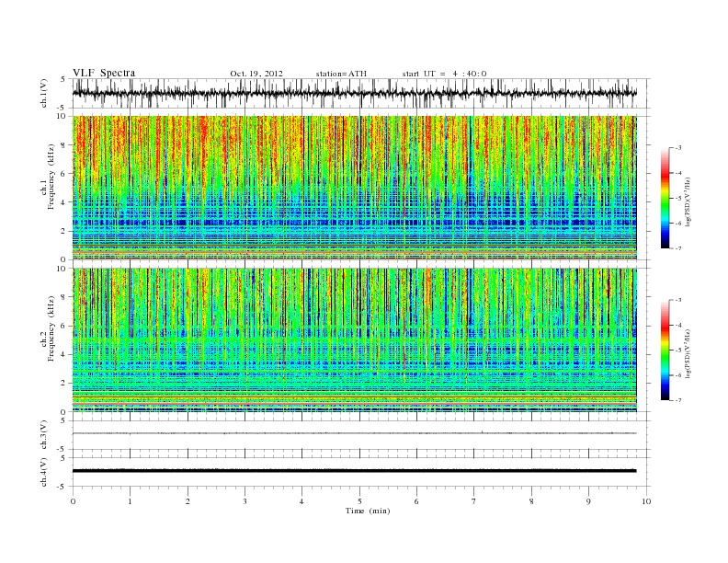
Task: Click the date text "Oct. 19, 2012"
Action: pyautogui.click(x=256, y=74)
